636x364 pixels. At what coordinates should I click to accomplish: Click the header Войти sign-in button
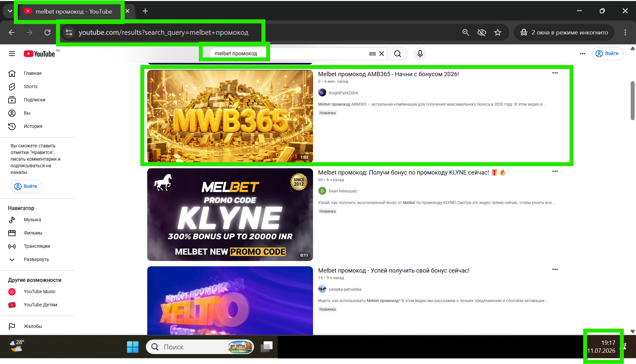[607, 54]
